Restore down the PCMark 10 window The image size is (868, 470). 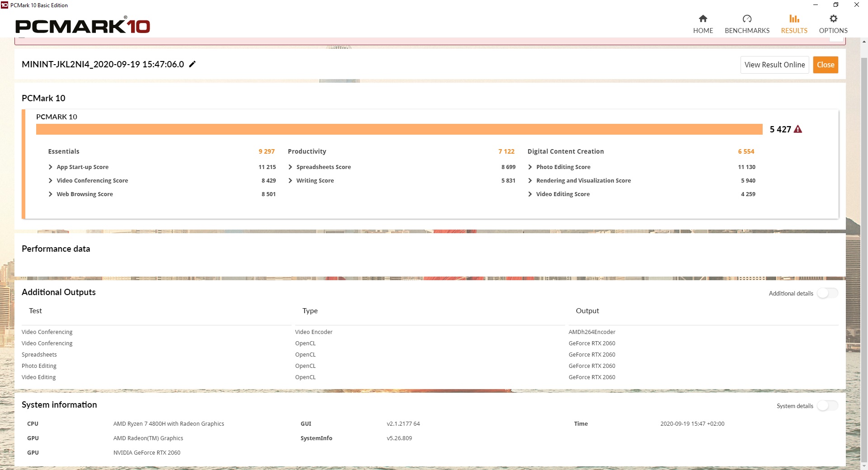pyautogui.click(x=836, y=5)
